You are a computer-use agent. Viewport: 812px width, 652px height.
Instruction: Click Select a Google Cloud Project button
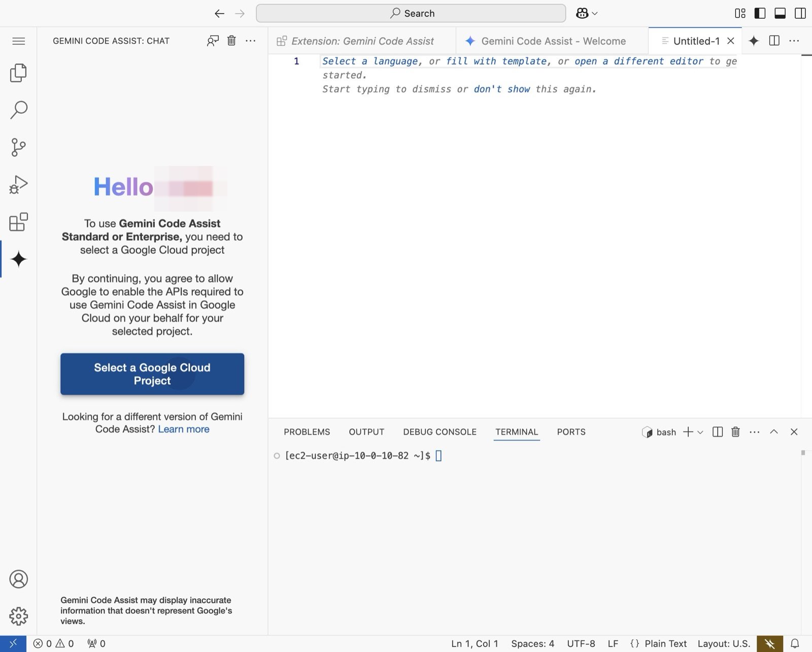click(x=152, y=374)
